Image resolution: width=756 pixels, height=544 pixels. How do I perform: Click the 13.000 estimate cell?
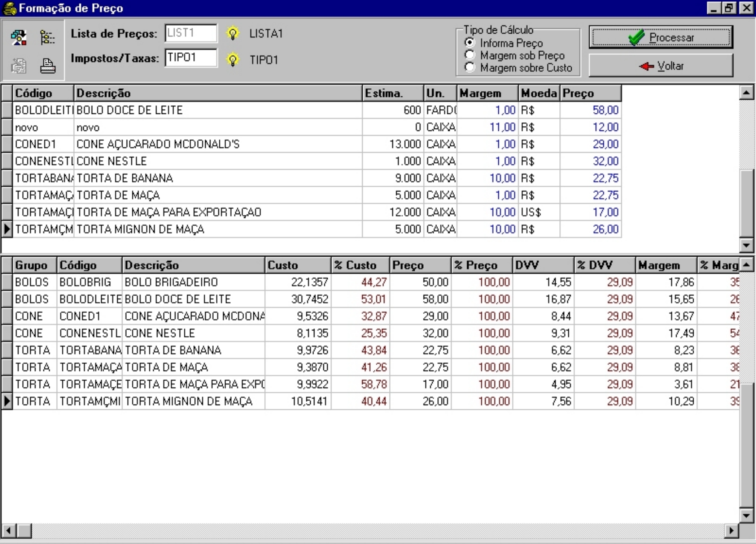393,144
